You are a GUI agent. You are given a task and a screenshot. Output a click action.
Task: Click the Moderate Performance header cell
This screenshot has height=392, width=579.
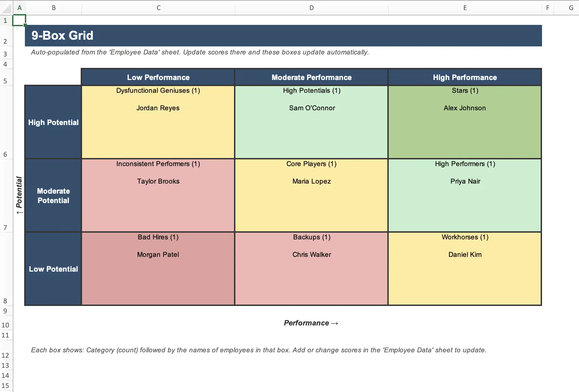pos(311,77)
